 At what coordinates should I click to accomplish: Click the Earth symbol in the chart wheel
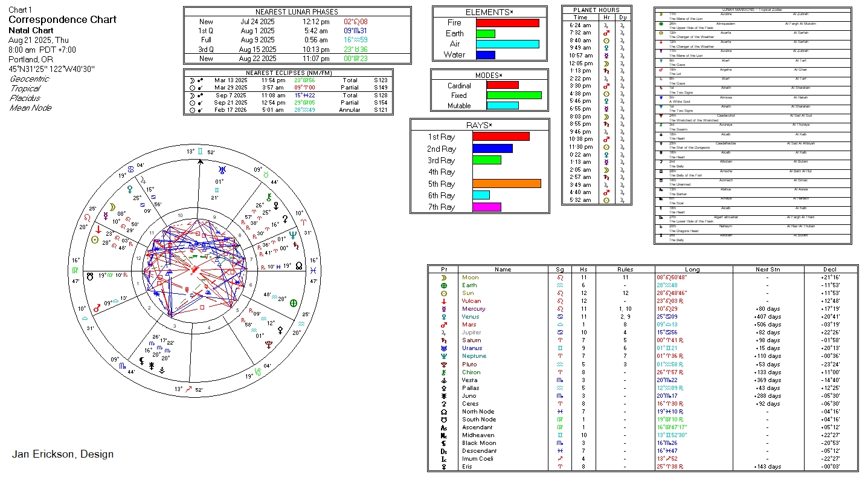pyautogui.click(x=294, y=302)
